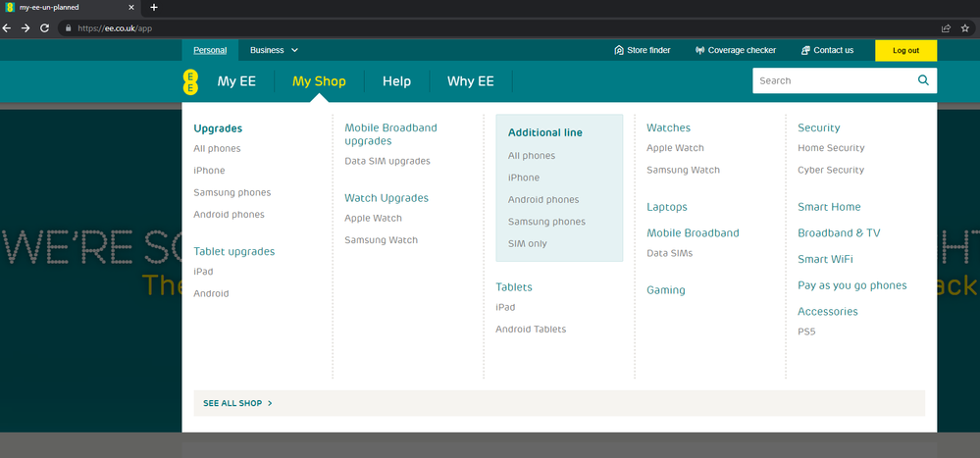Select Samsung Watch under Watch Upgrades
Viewport: 980px width, 458px height.
coord(382,240)
